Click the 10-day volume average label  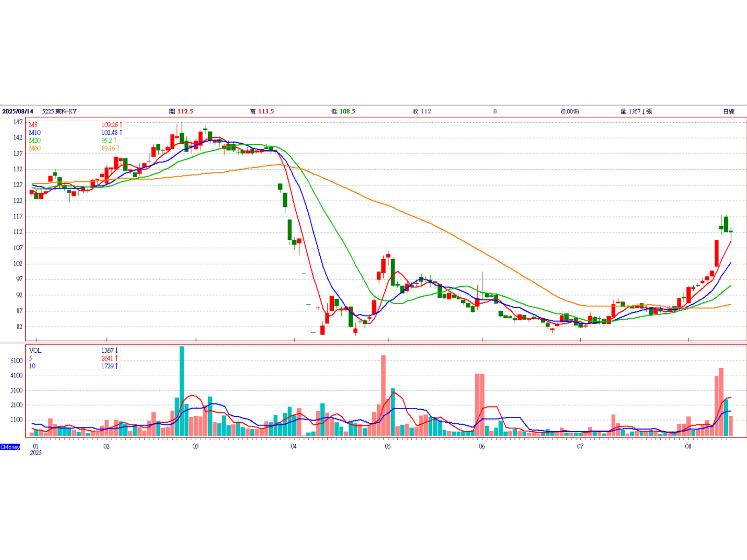pos(32,366)
